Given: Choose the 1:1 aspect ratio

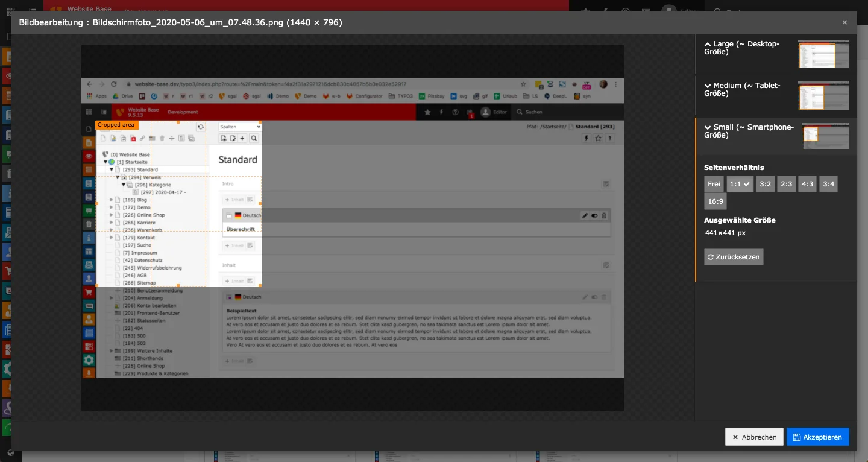Looking at the screenshot, I should pos(740,184).
